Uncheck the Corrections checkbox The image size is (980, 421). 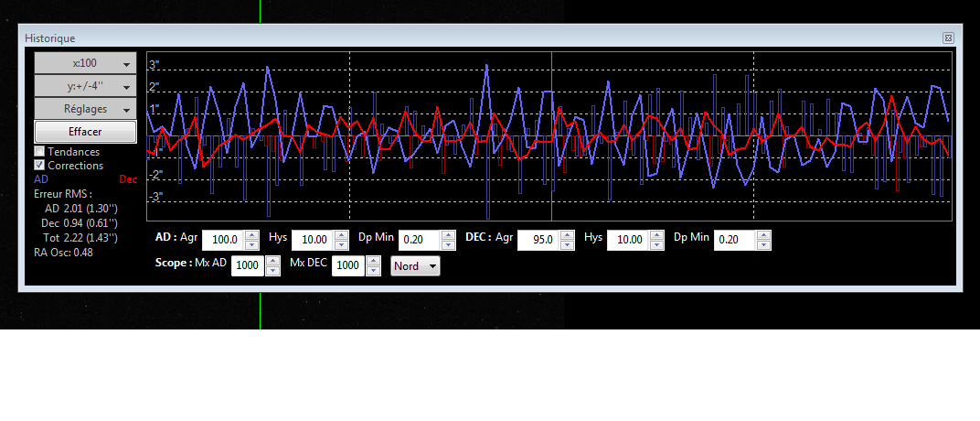(x=39, y=165)
